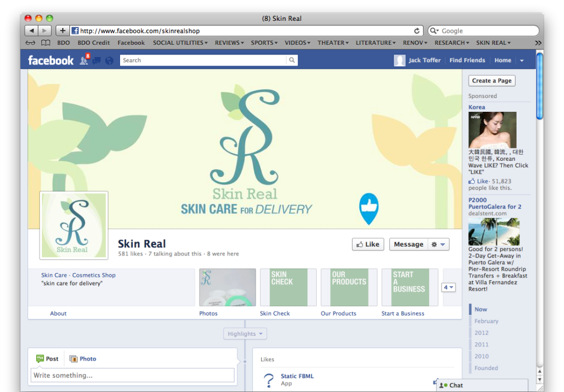The image size is (564, 392).
Task: Click the blue thumbs-up pin on the cover
Action: [368, 209]
